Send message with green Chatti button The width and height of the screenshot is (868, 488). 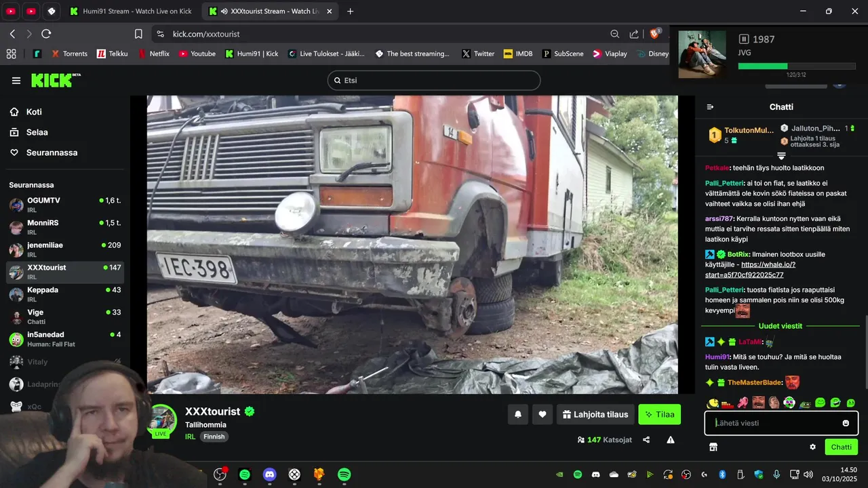[x=841, y=447]
